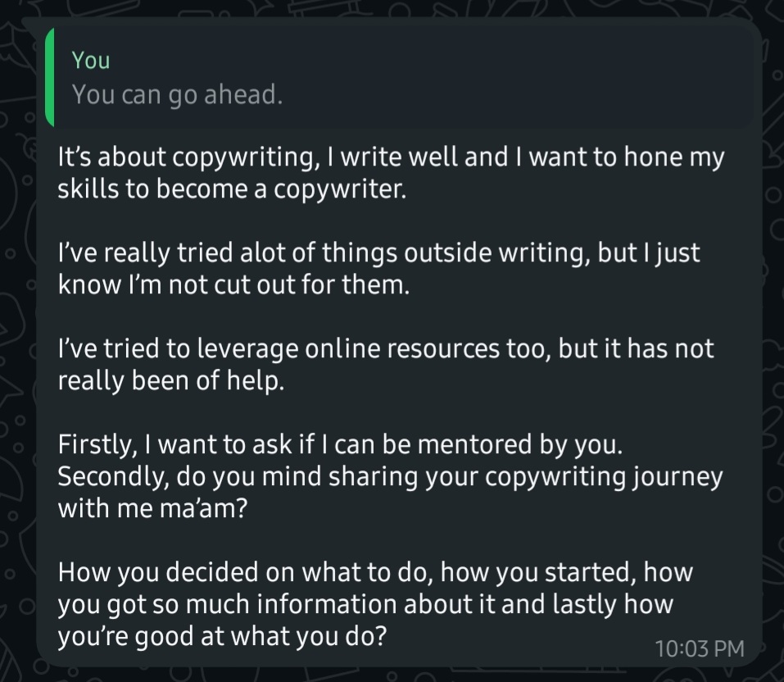Select the "I've really tried alot" paragraph
This screenshot has height=682, width=784.
[378, 268]
